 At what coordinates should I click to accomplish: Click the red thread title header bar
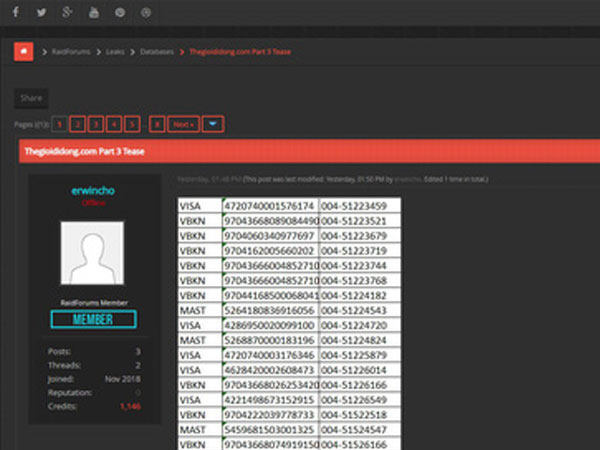309,151
